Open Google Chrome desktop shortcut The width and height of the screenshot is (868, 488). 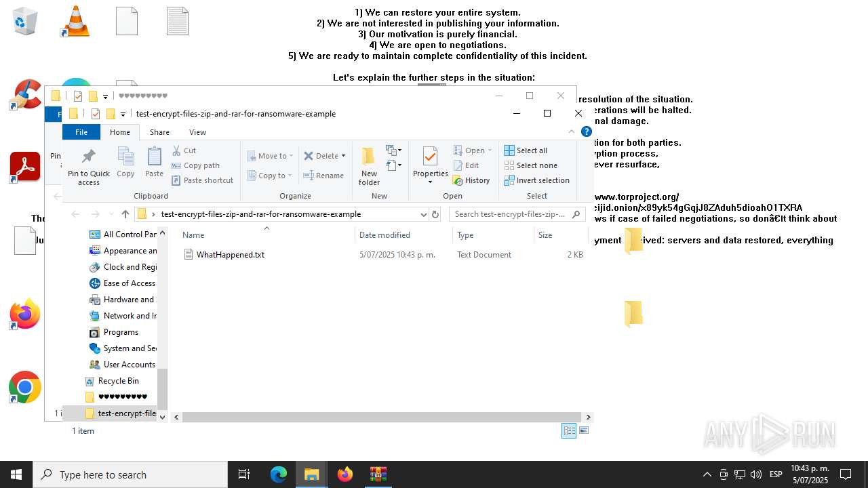pyautogui.click(x=25, y=387)
